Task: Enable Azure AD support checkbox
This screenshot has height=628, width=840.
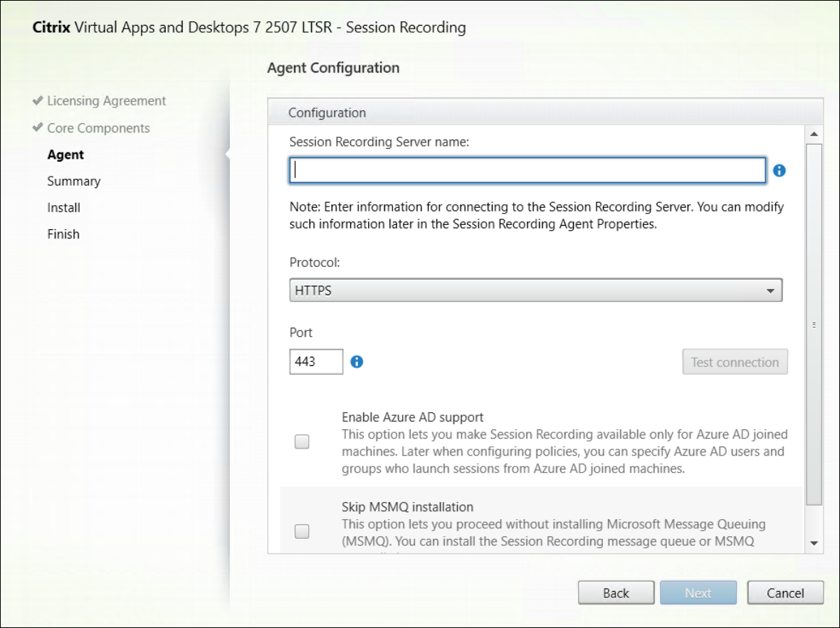Action: (x=302, y=442)
